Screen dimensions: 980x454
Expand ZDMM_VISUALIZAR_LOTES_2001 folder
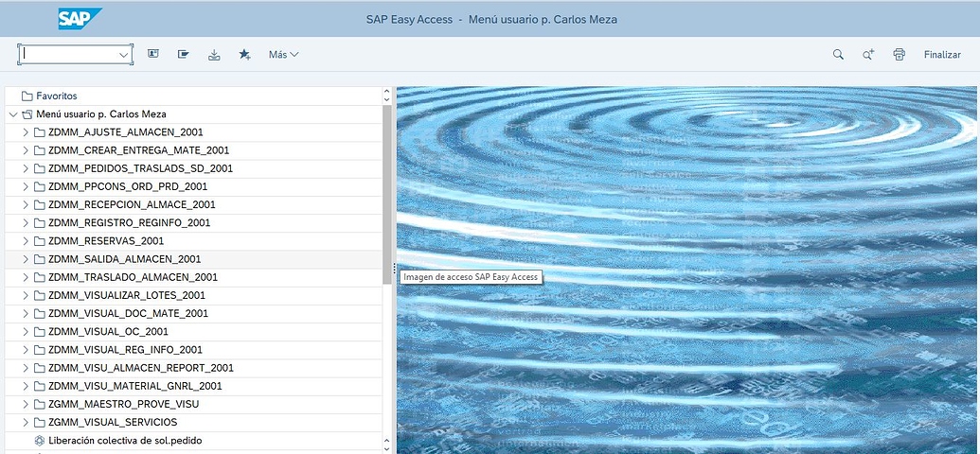click(x=26, y=295)
